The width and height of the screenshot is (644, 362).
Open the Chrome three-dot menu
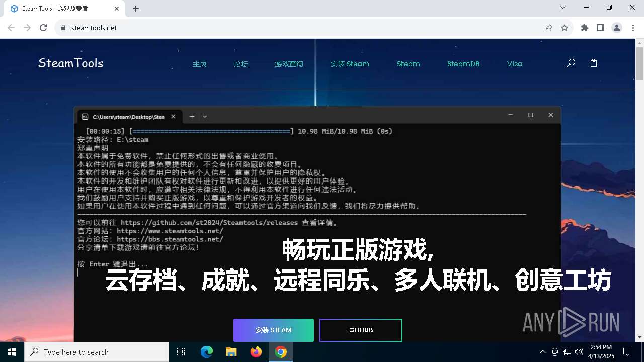(632, 28)
